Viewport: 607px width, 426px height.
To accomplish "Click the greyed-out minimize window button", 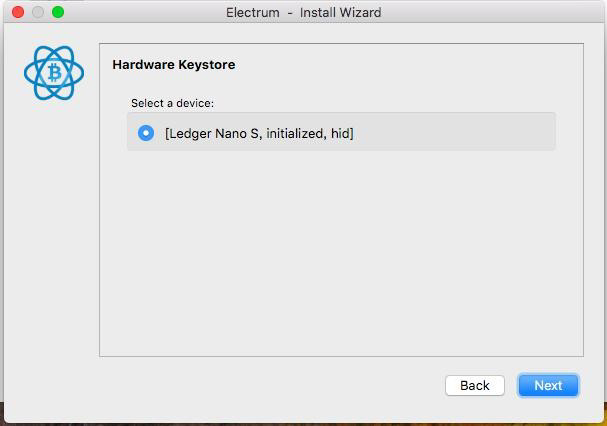I will pyautogui.click(x=38, y=12).
